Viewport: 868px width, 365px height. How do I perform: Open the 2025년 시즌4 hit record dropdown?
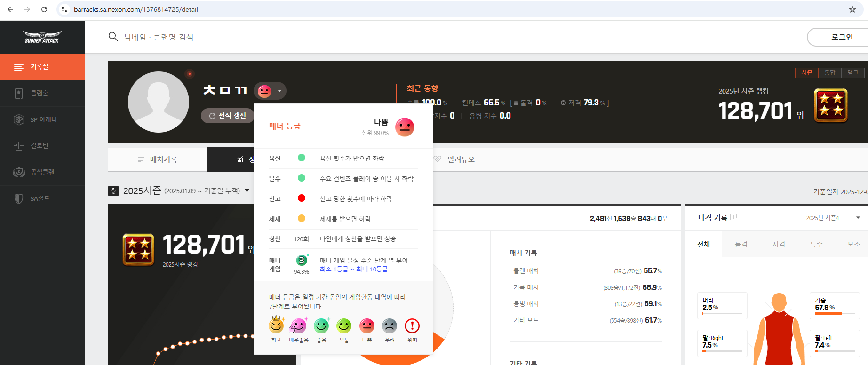(858, 218)
